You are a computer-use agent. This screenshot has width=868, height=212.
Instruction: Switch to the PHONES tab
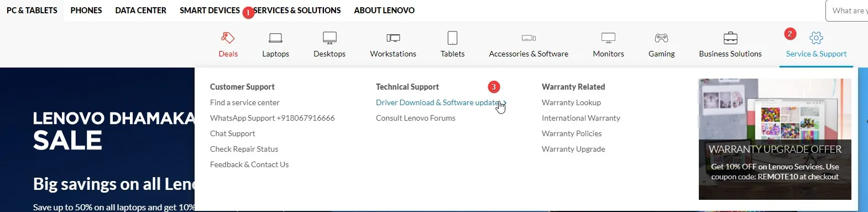(x=86, y=11)
